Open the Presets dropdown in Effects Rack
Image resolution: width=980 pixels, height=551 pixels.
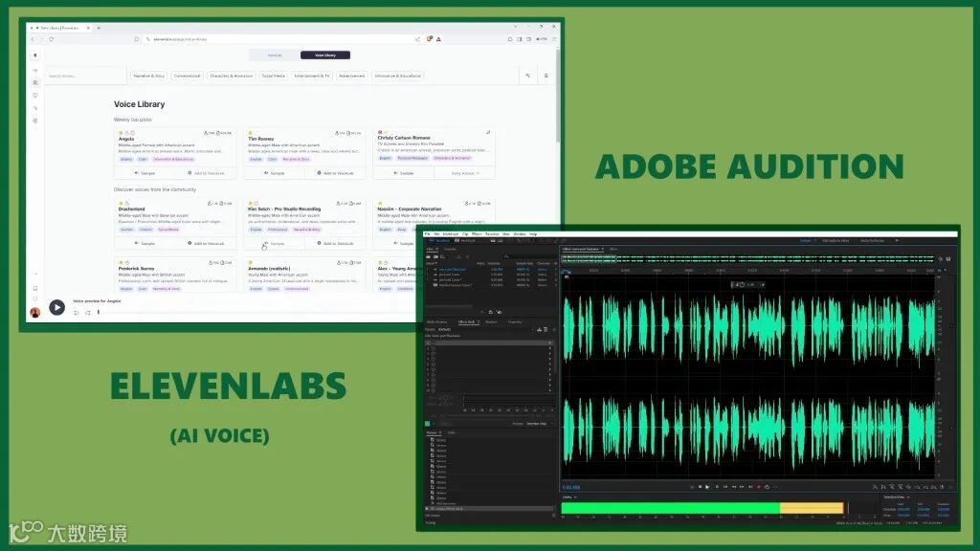tap(484, 329)
